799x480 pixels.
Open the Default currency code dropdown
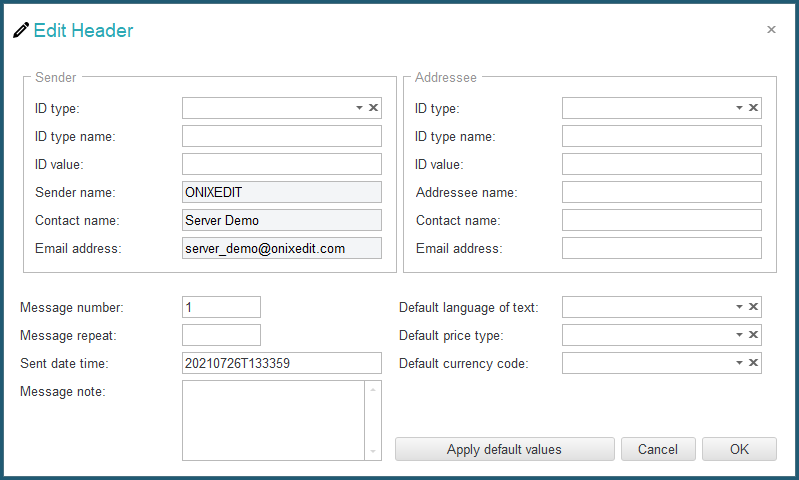(739, 363)
